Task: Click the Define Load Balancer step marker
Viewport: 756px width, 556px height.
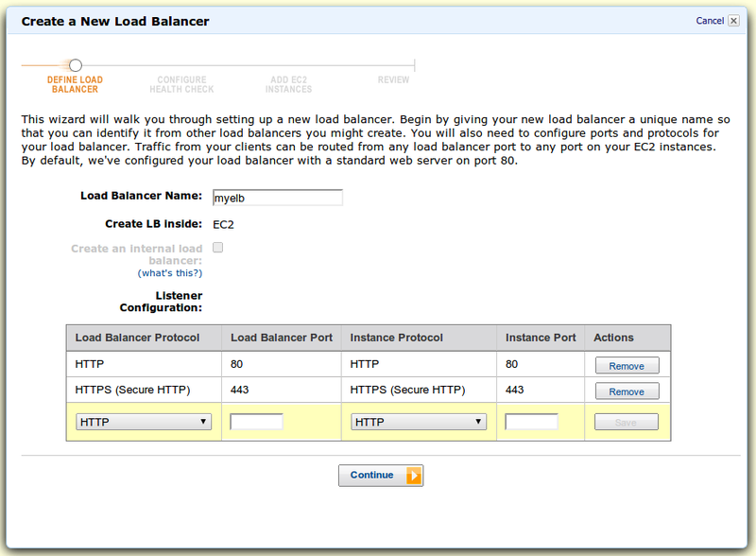Action: click(76, 65)
